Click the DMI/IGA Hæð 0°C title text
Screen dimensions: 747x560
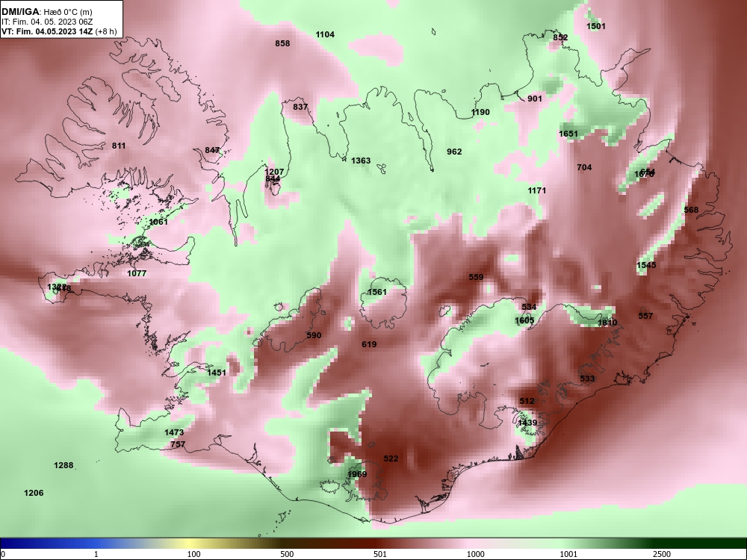[46, 12]
